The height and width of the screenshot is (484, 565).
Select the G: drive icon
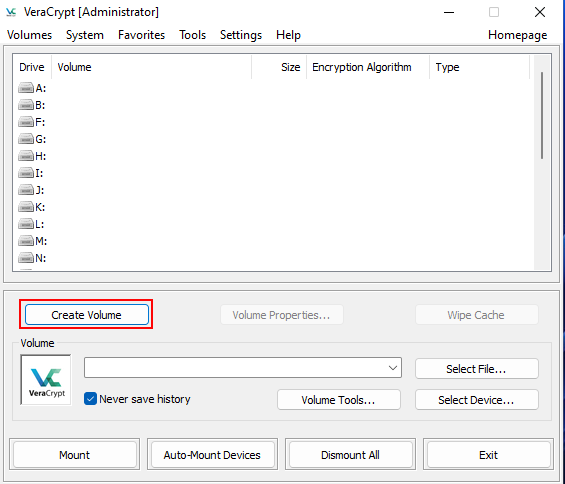(26, 139)
